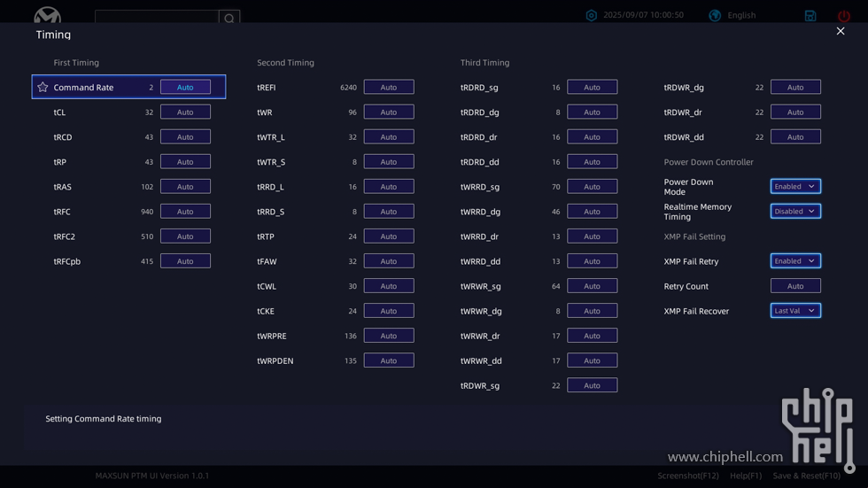Click the Auto field for tRDWR_sg

pos(593,385)
